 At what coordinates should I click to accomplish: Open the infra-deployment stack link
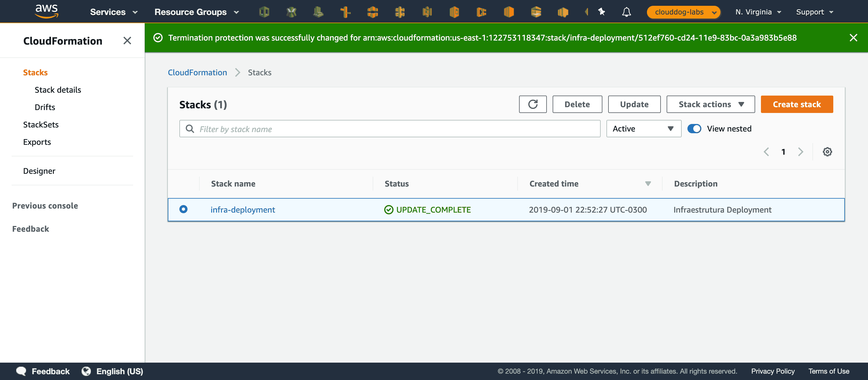243,210
